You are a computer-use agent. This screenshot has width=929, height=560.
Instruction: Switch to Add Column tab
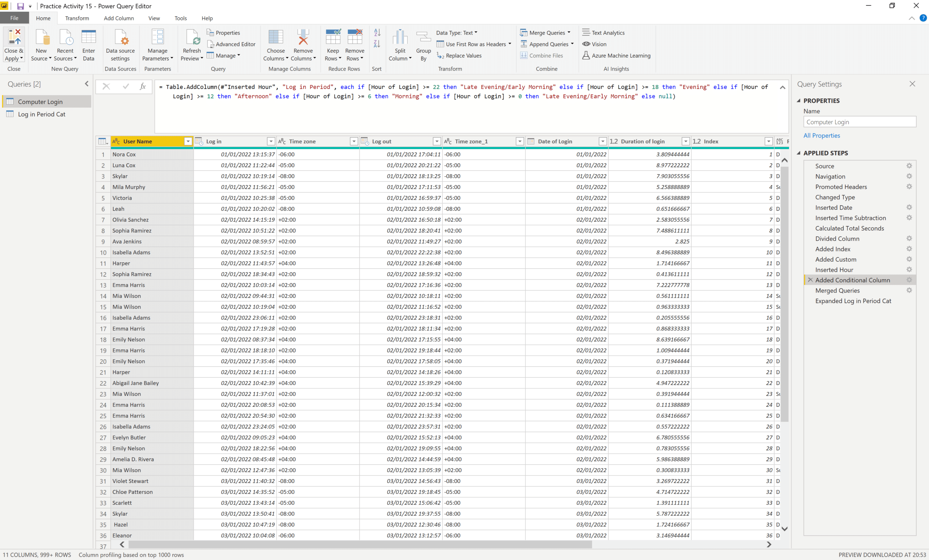click(x=119, y=18)
